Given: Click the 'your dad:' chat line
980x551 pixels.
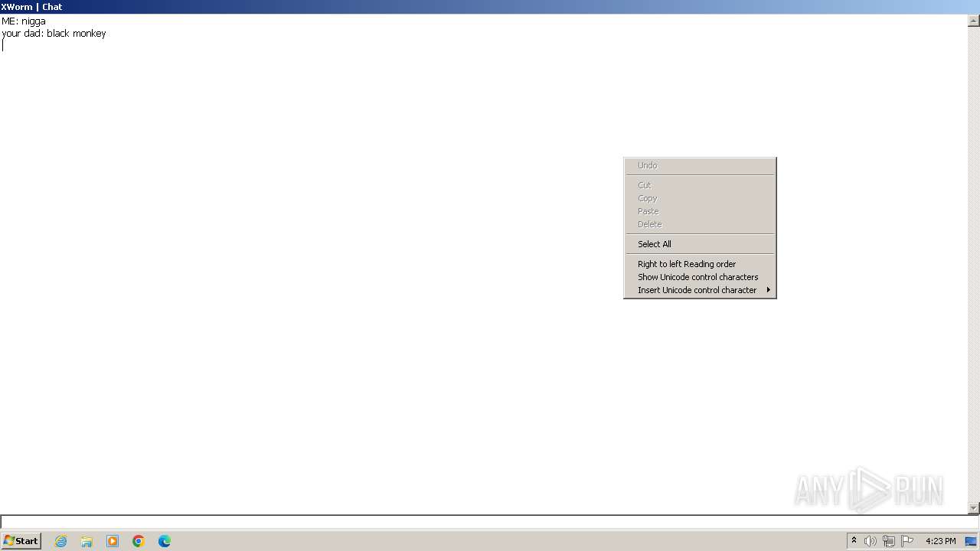Looking at the screenshot, I should pyautogui.click(x=54, y=34).
